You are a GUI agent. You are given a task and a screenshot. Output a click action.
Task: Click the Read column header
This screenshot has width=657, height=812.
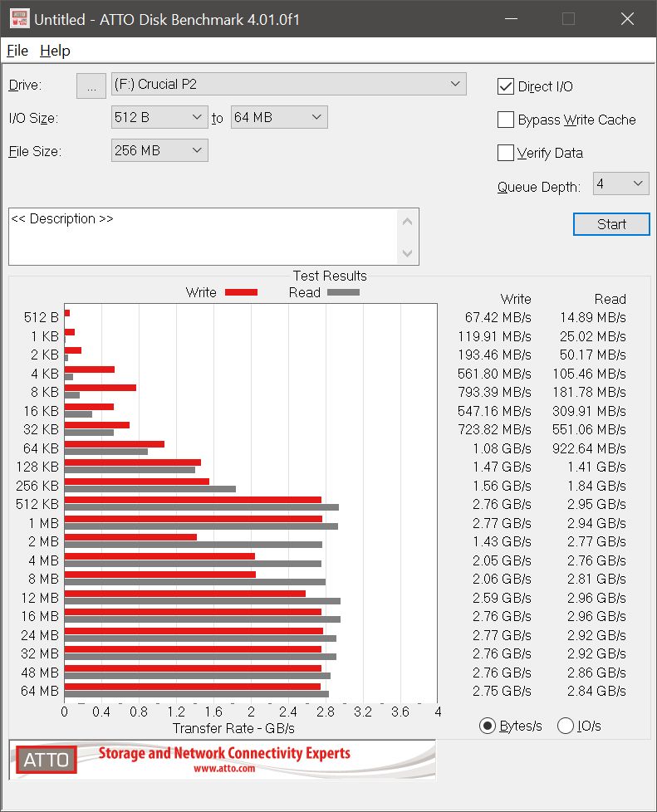tap(610, 300)
